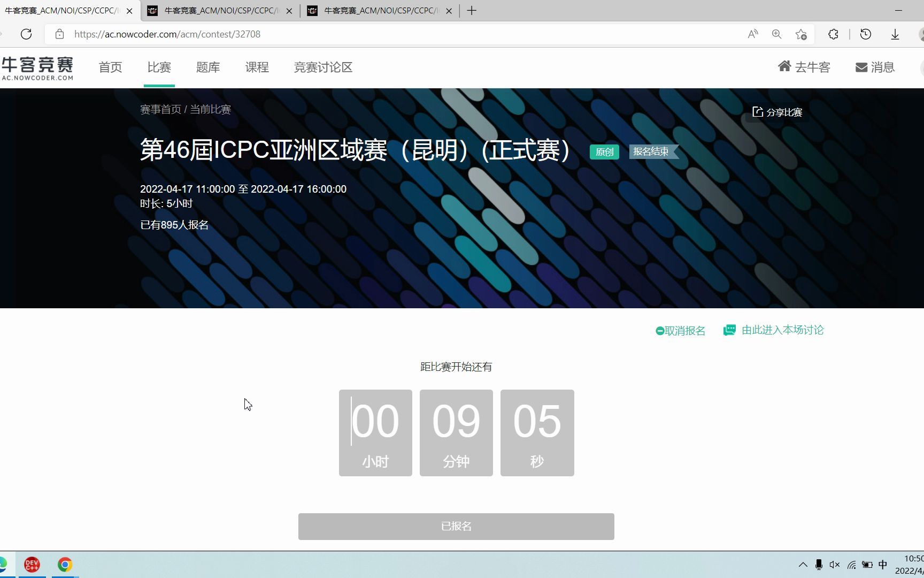Click the zoom magnifier icon in address bar
Image resolution: width=924 pixels, height=578 pixels.
click(x=777, y=34)
